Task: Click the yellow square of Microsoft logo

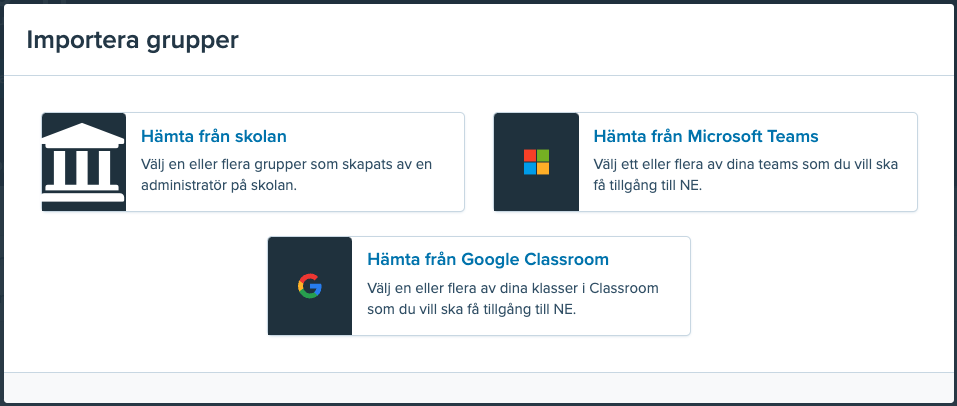Action: [543, 169]
